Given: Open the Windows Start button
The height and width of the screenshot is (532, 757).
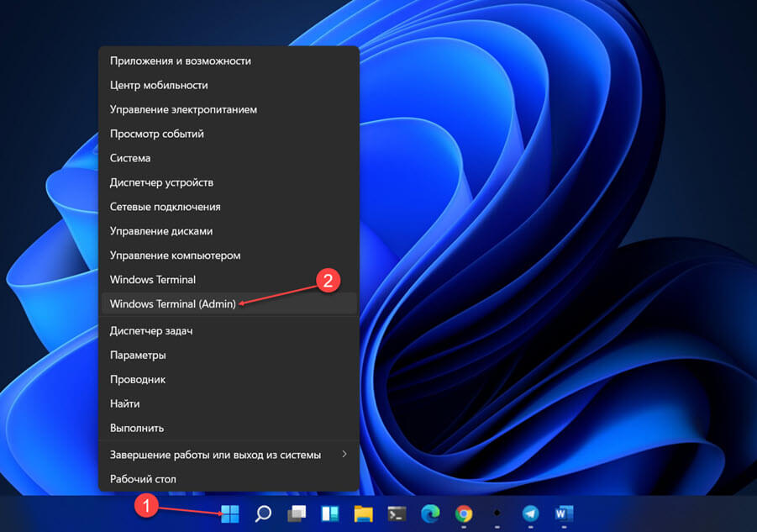Looking at the screenshot, I should click(230, 514).
